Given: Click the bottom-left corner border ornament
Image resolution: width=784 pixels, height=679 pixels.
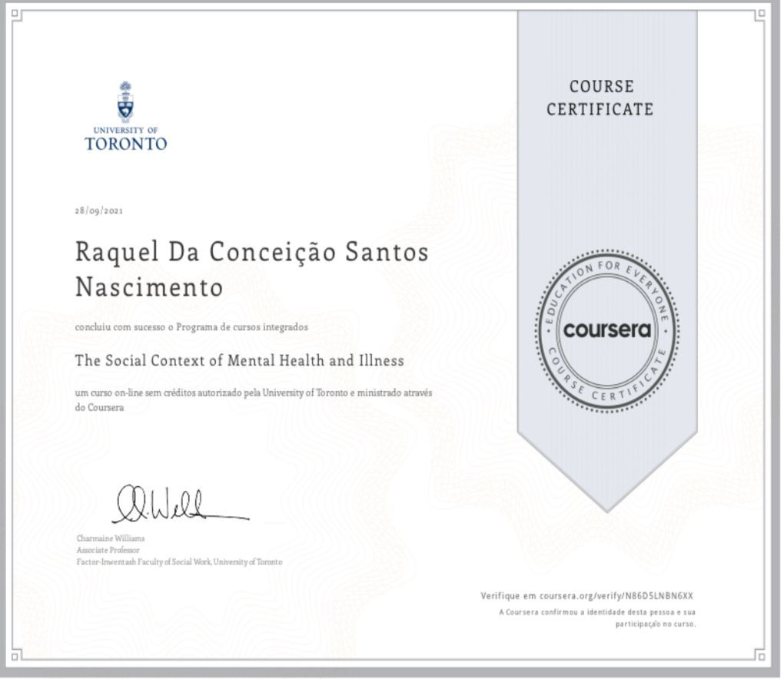Looking at the screenshot, I should pos(17,655).
